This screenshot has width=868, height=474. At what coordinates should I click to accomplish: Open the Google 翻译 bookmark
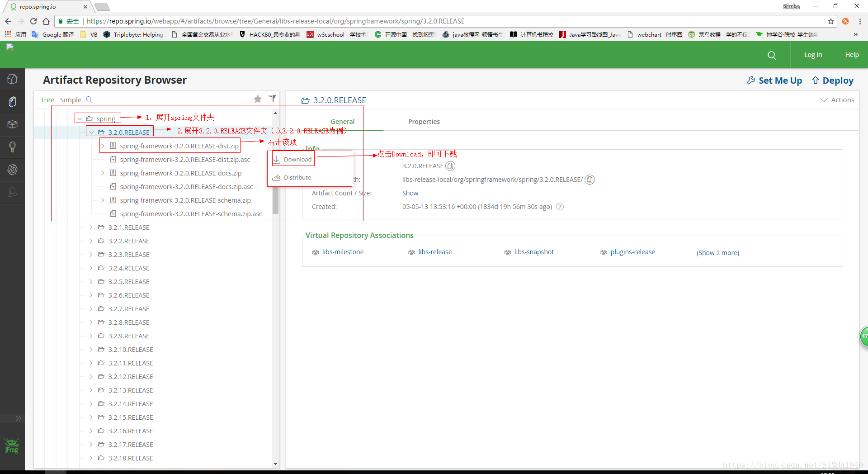point(53,34)
